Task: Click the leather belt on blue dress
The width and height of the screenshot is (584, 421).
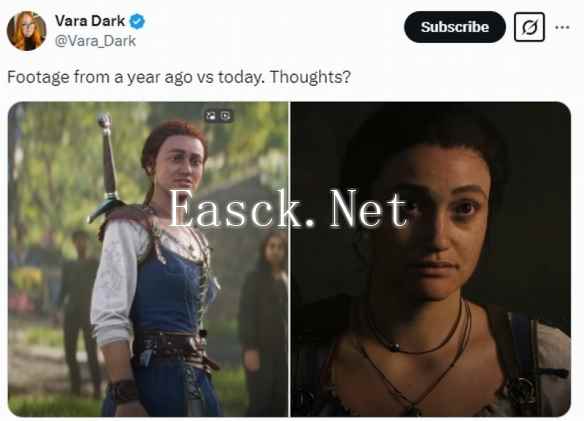Action: tap(173, 348)
